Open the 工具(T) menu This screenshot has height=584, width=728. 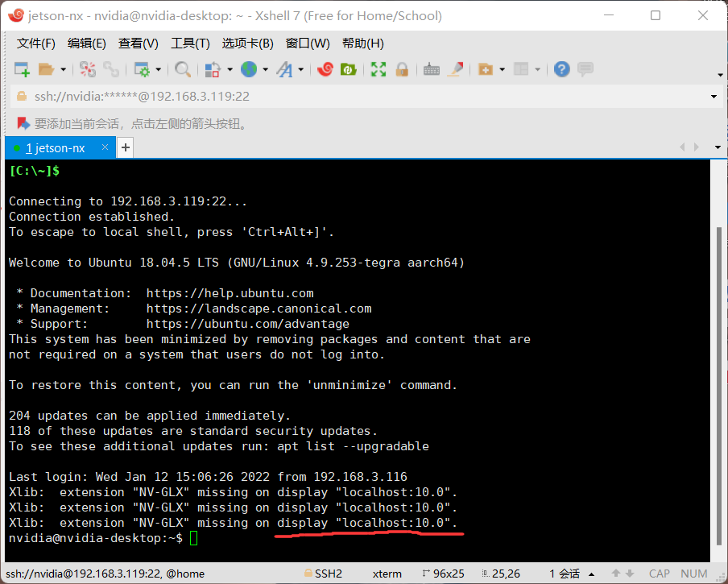point(190,43)
